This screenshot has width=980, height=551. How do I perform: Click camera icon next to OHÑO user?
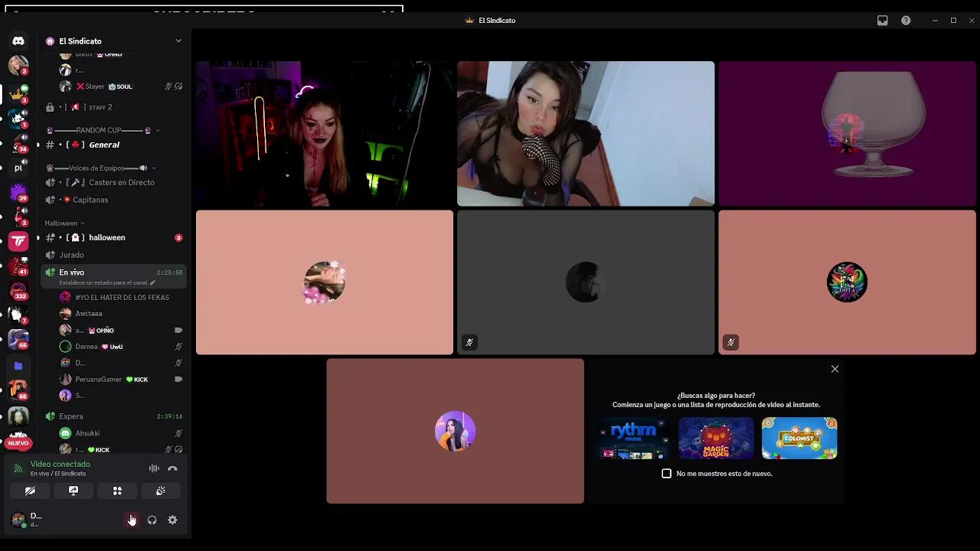coord(178,331)
